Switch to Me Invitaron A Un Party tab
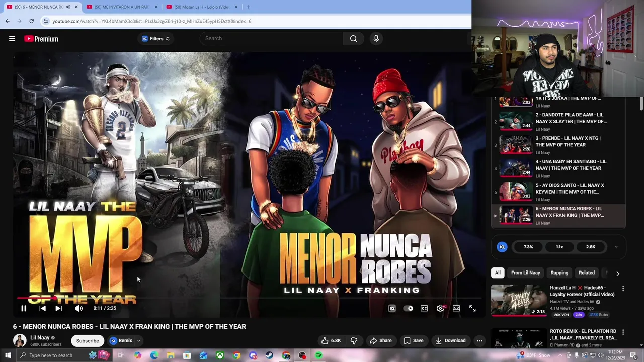Viewport: 644px width, 362px height. click(x=122, y=7)
